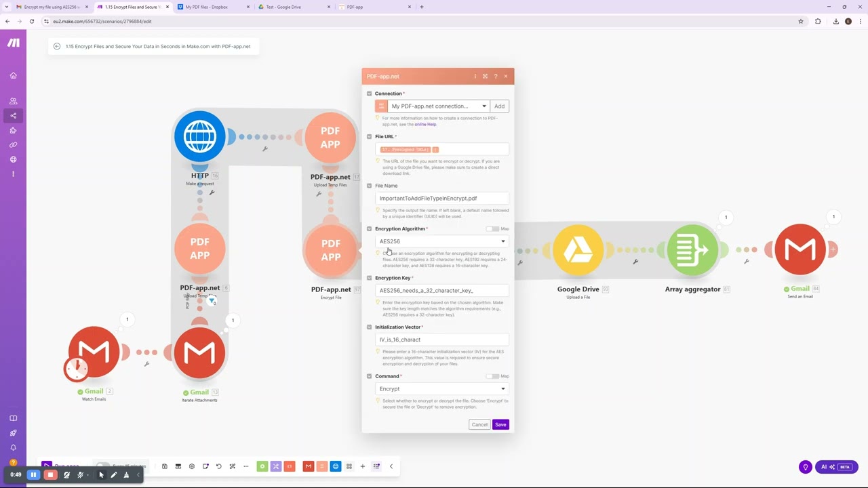Open the online Help link

[x=426, y=124]
